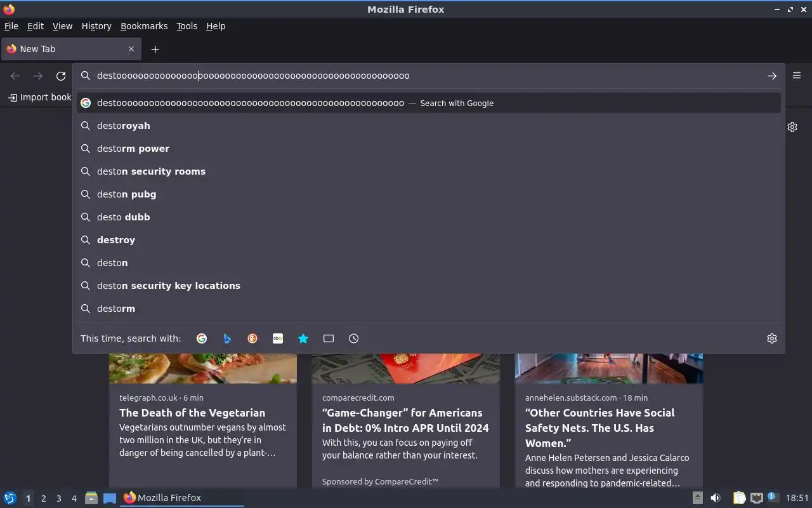Click the Go arrow in the address bar
This screenshot has height=508, width=812.
click(x=771, y=76)
